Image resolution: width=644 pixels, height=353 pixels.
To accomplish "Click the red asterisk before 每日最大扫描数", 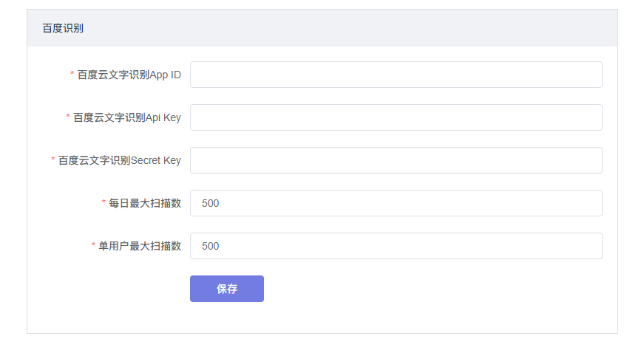I will click(104, 202).
